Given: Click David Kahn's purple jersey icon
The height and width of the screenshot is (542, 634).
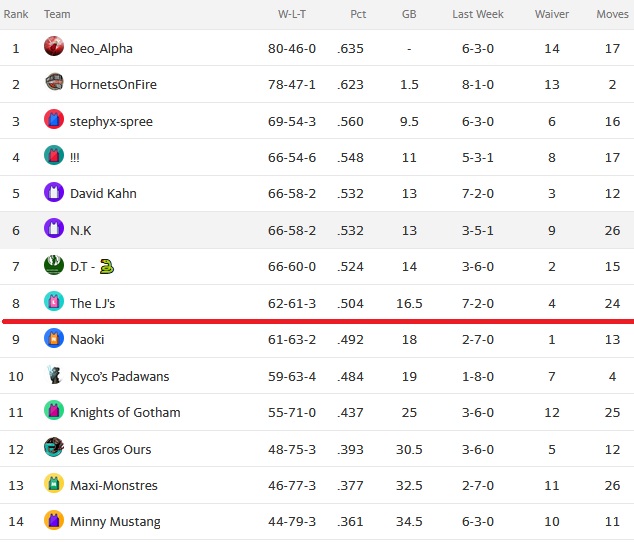Looking at the screenshot, I should (x=54, y=192).
